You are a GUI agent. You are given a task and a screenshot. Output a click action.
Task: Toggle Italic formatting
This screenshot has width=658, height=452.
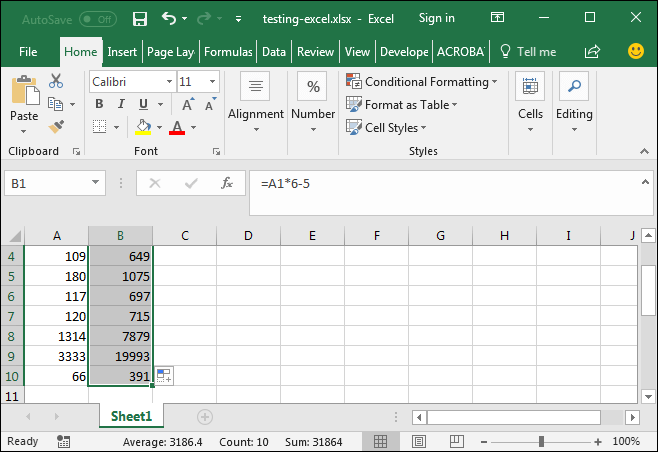pos(121,104)
